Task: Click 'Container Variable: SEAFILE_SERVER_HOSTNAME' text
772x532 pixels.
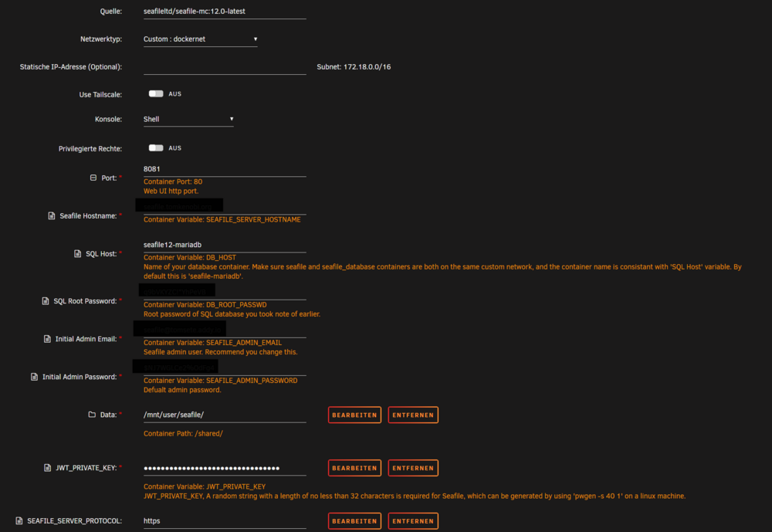Action: point(222,220)
